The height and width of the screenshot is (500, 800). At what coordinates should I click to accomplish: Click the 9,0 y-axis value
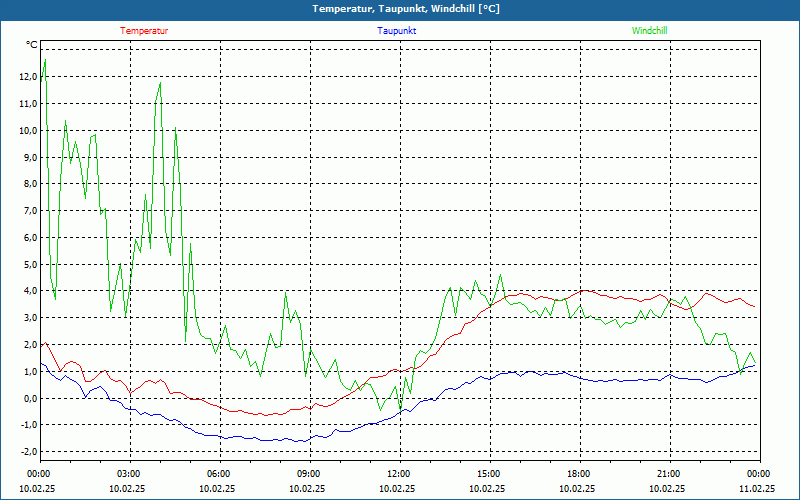point(30,157)
